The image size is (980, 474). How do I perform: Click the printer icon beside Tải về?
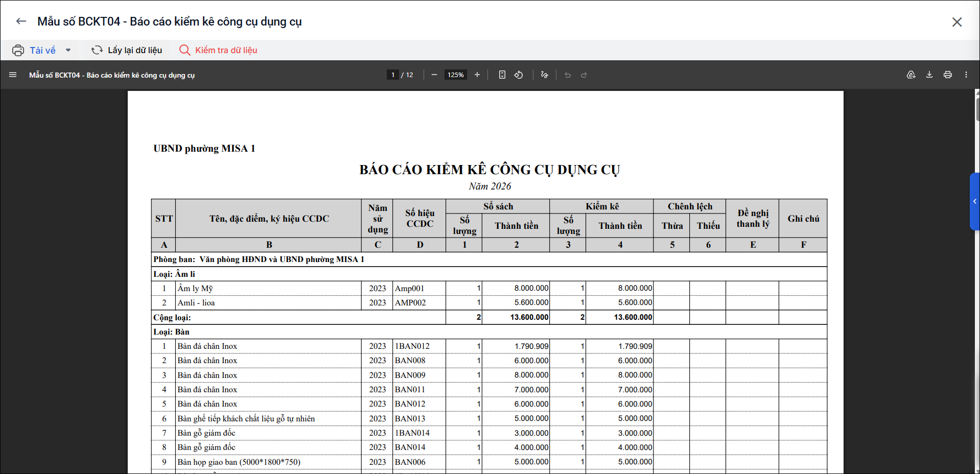click(18, 50)
